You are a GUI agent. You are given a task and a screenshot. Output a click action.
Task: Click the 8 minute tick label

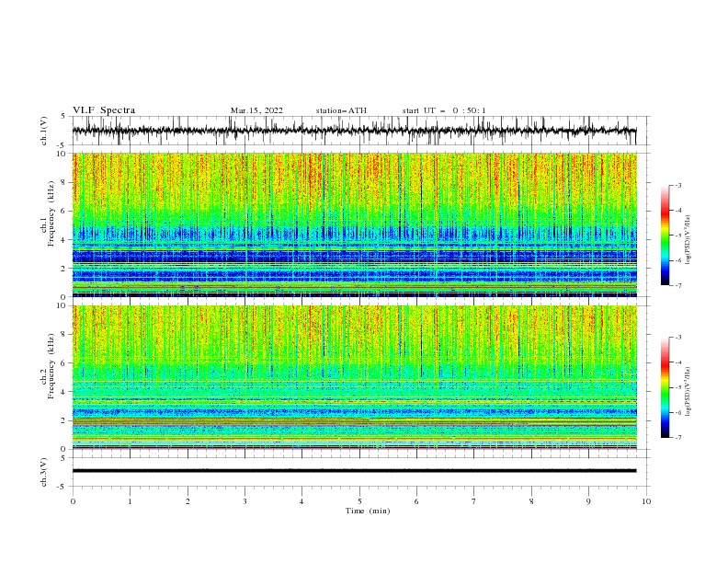[531, 501]
